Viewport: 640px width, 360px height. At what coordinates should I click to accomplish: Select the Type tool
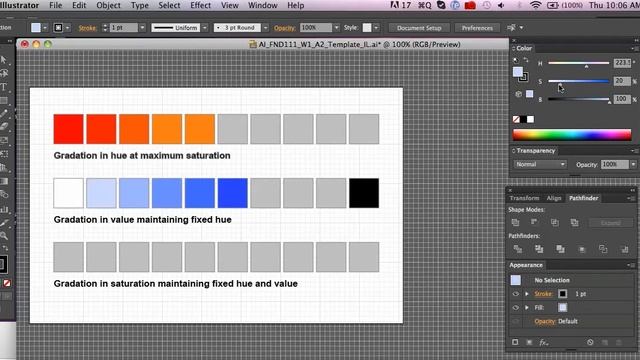coord(4,87)
